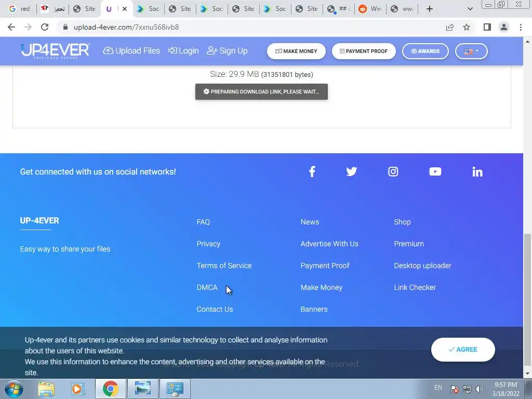
Task: Launch the media player taskbar icon
Action: [x=78, y=389]
